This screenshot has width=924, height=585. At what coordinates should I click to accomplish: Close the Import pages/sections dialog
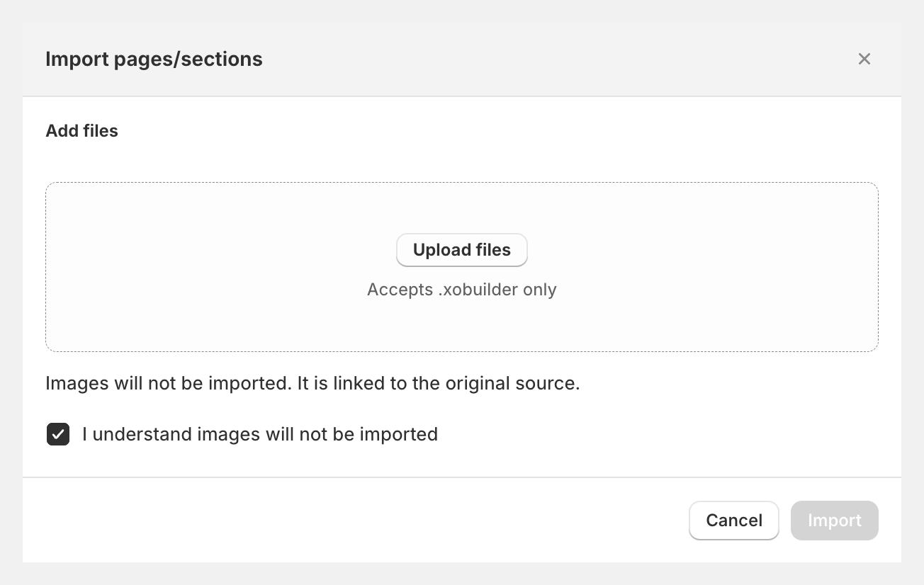click(864, 59)
